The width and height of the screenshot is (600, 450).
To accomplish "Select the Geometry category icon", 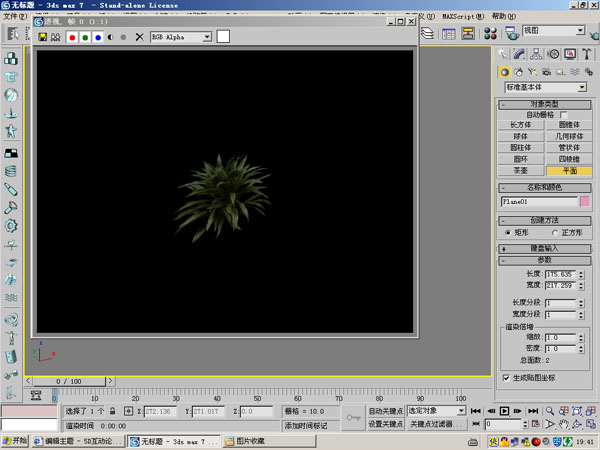I will point(504,72).
